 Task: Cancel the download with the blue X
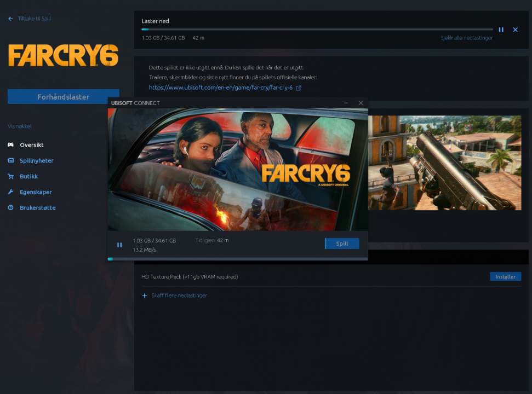point(515,30)
